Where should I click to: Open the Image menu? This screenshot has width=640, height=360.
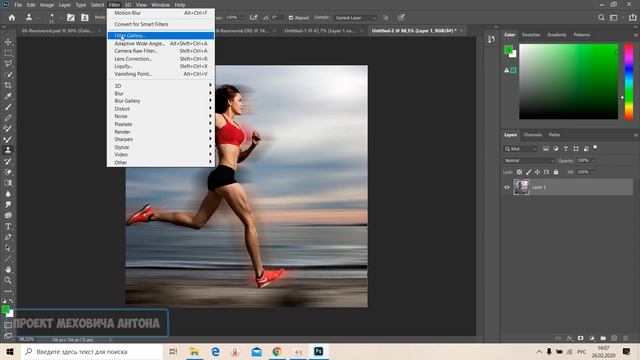point(47,5)
